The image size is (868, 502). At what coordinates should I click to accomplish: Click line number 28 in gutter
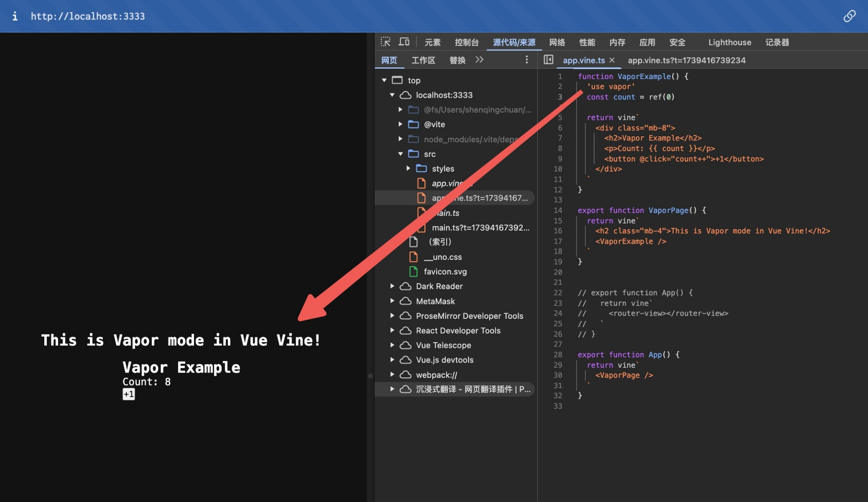click(558, 354)
